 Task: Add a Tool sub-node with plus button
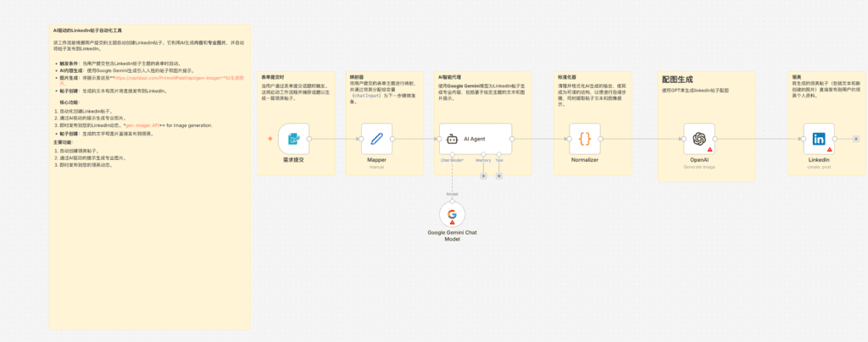[499, 176]
